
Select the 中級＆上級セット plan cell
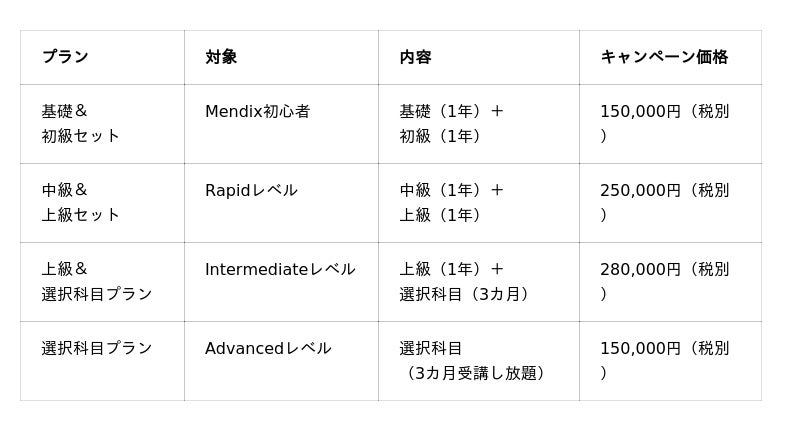tap(103, 203)
